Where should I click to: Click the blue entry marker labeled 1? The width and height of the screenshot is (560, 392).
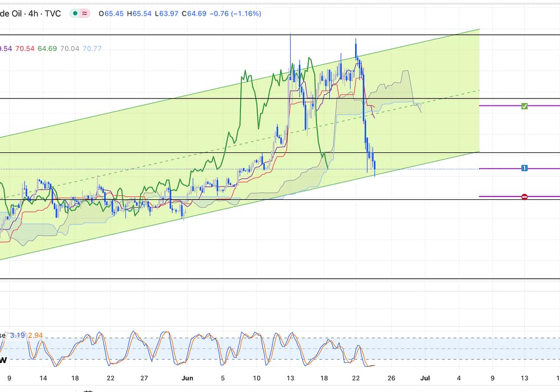524,168
